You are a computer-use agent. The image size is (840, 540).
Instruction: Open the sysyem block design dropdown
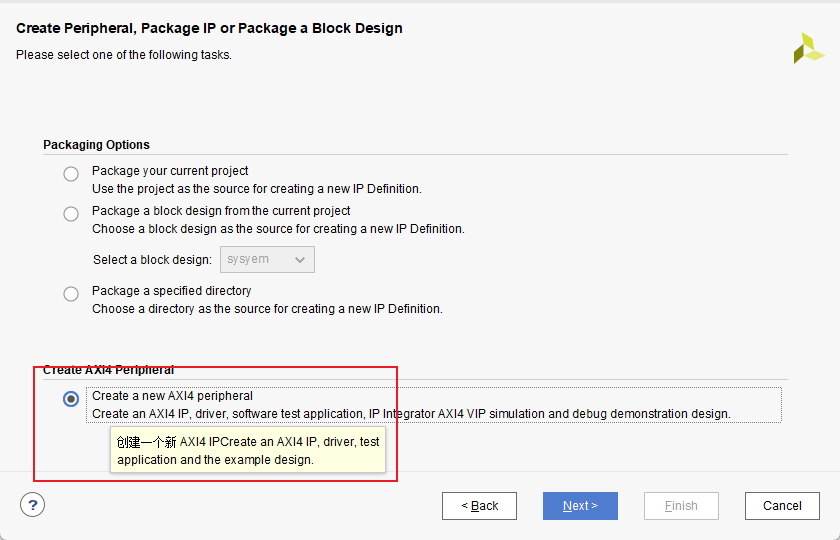click(267, 259)
